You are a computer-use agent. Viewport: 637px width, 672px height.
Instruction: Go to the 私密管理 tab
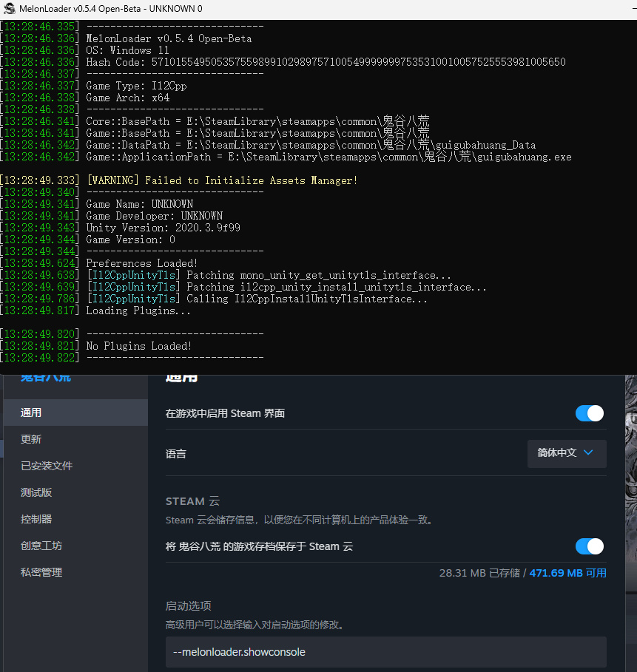(x=75, y=571)
